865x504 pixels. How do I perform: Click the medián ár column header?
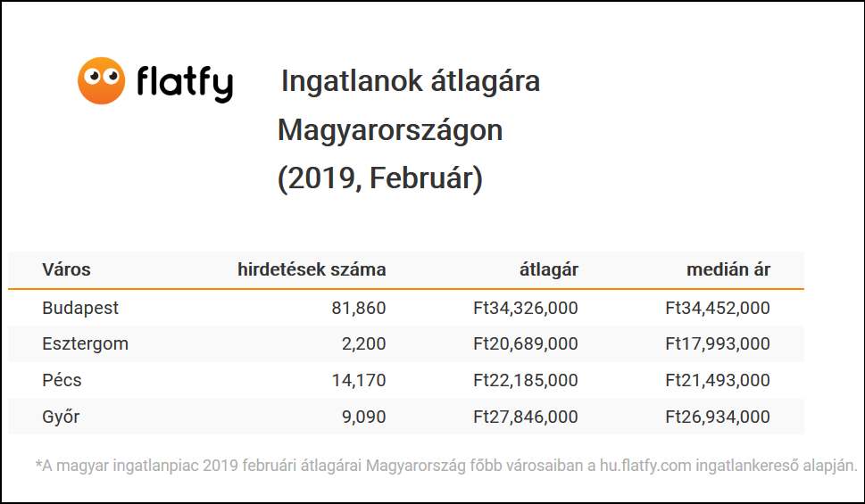click(728, 269)
